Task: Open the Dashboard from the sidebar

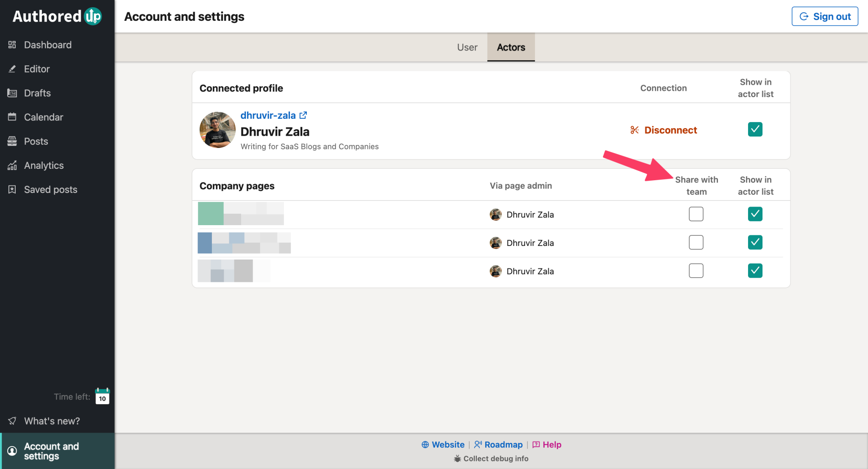Action: click(x=47, y=45)
